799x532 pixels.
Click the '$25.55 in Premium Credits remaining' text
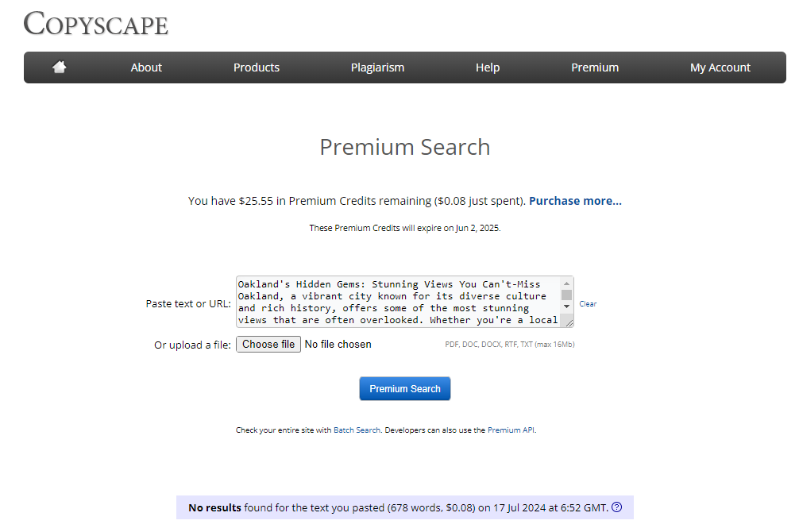coord(335,201)
